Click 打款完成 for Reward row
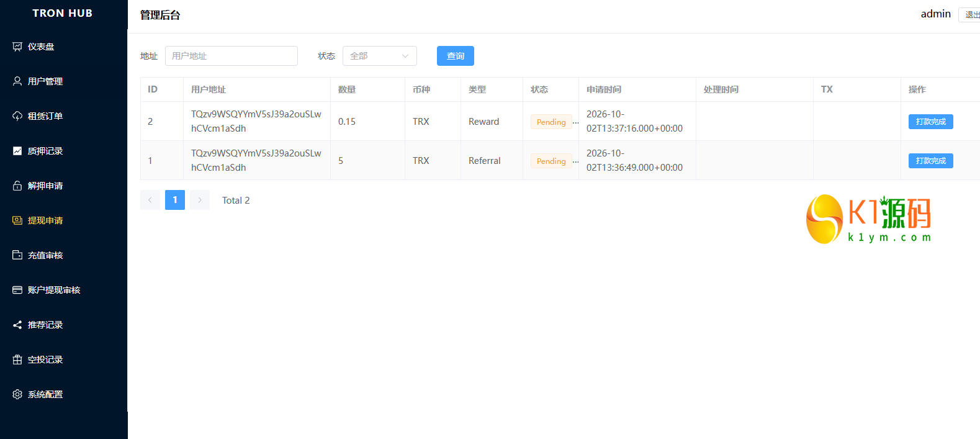The height and width of the screenshot is (439, 980). click(930, 122)
